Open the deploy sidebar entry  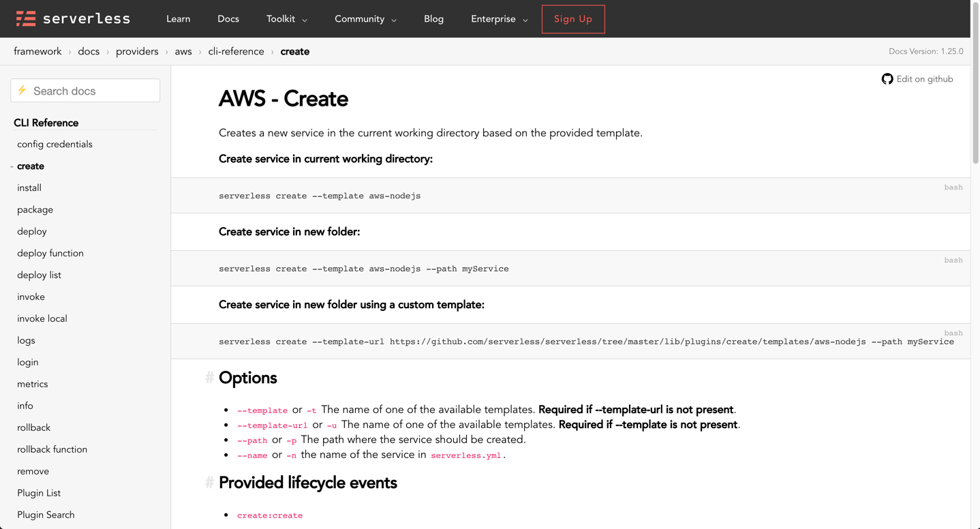tap(32, 232)
